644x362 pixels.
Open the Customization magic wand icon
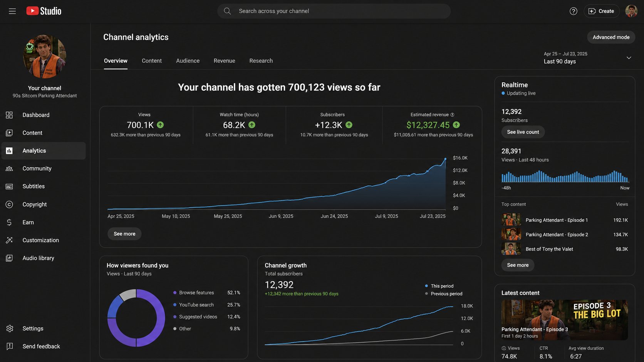(x=9, y=240)
